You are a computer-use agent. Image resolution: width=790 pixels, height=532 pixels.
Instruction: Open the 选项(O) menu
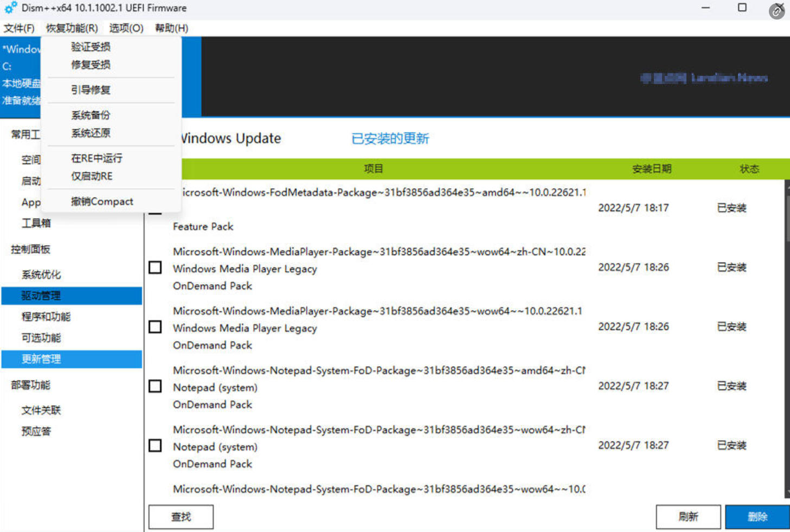tap(126, 28)
